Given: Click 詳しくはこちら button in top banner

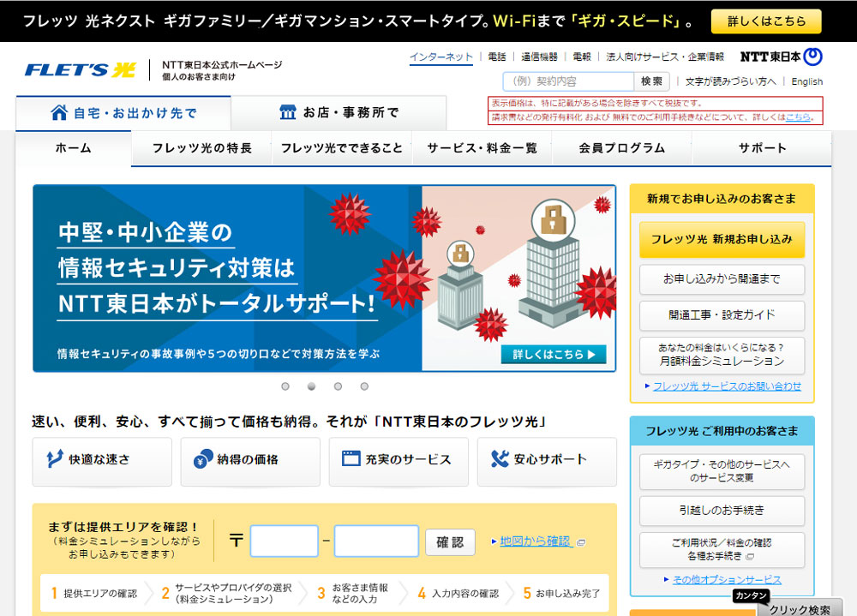Looking at the screenshot, I should click(766, 21).
